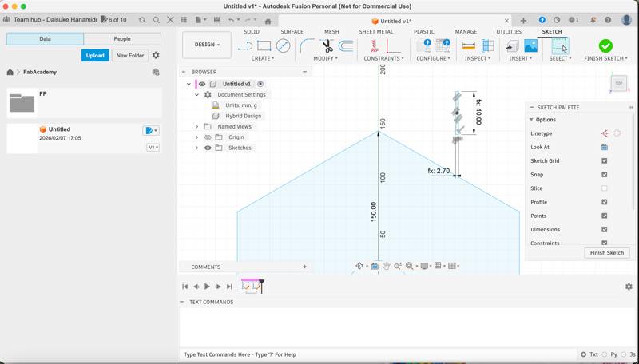Switch to the SURFACE tab

click(x=292, y=31)
